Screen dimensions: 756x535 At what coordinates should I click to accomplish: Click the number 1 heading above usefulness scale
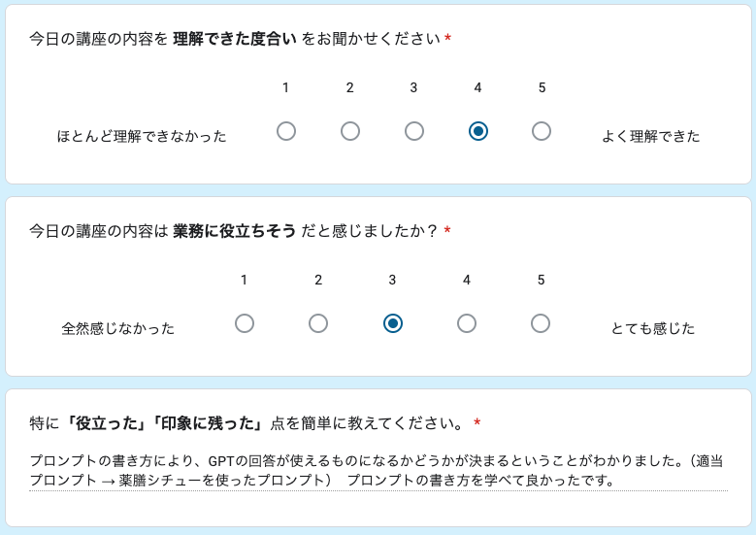pos(245,280)
